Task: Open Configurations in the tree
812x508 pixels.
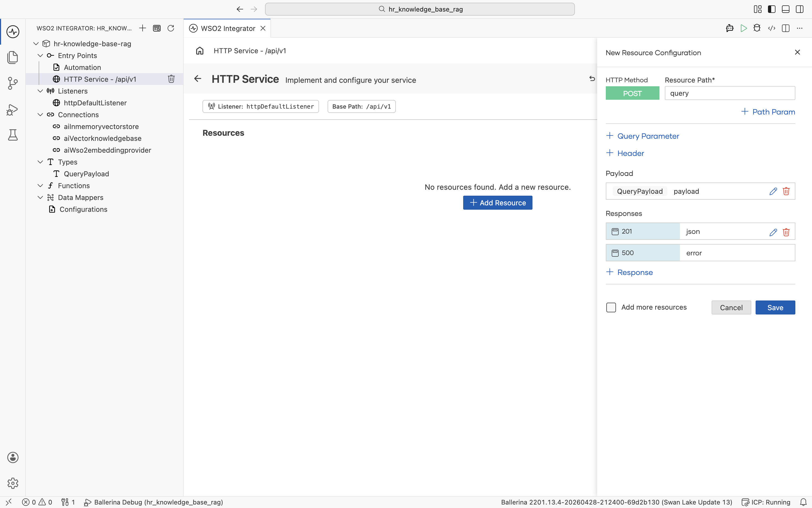Action: coord(83,209)
